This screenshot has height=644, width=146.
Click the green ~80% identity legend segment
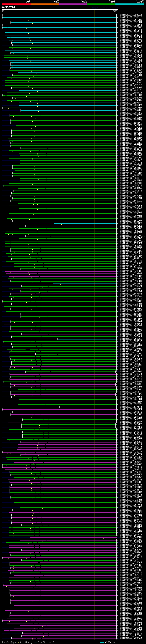[x=101, y=4]
